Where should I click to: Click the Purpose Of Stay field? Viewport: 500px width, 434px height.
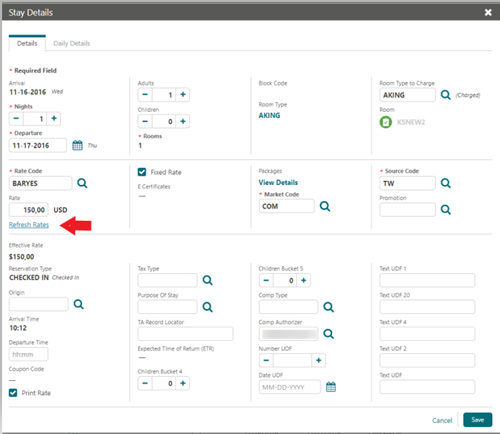[x=168, y=307]
